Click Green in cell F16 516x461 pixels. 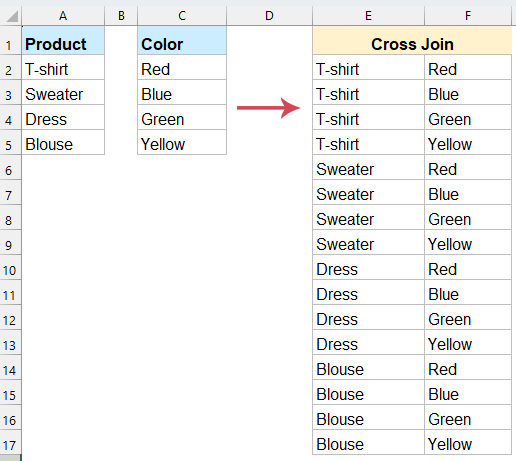pyautogui.click(x=468, y=417)
